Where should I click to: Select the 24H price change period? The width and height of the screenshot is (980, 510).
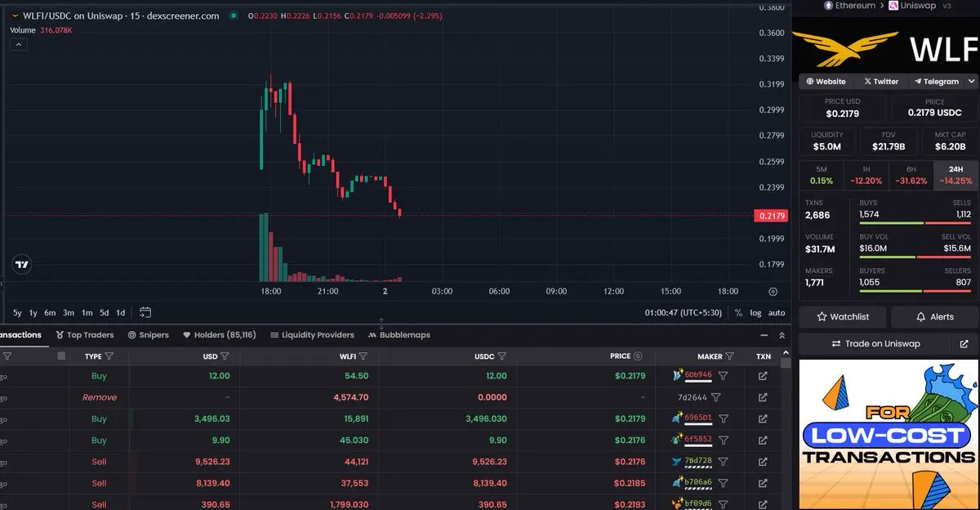(955, 175)
